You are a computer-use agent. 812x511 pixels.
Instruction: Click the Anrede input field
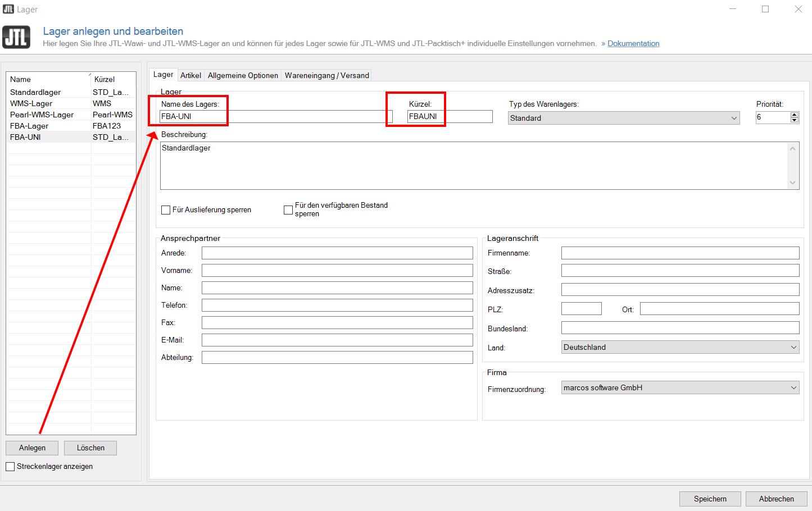click(337, 253)
